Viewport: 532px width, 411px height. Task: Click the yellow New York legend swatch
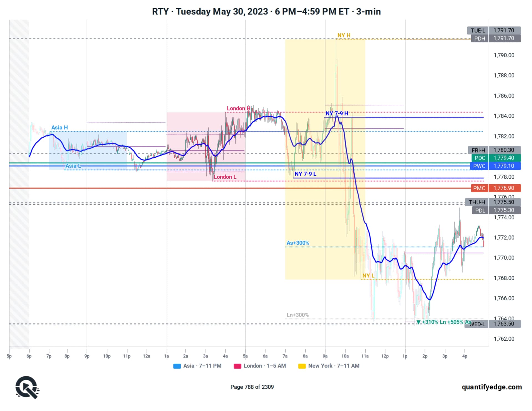tap(302, 366)
